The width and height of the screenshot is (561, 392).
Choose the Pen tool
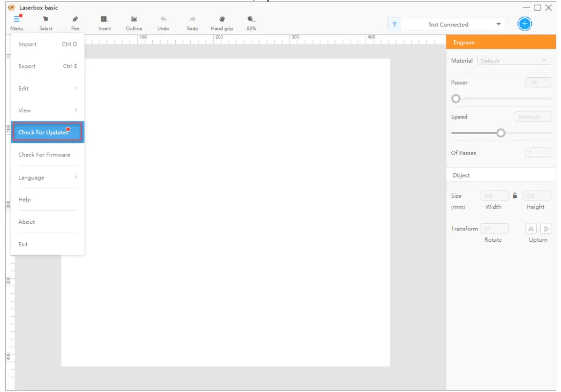coord(75,20)
